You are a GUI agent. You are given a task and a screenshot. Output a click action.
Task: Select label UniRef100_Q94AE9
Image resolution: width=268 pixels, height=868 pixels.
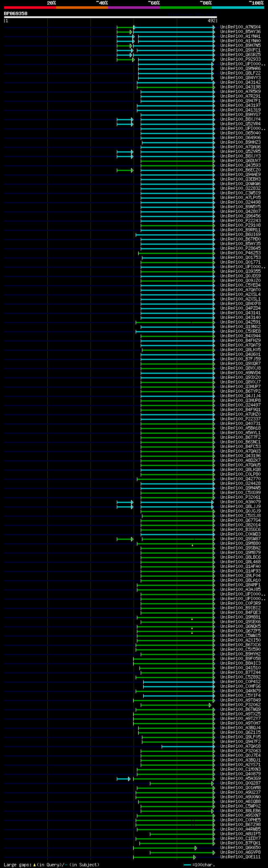pos(240,175)
